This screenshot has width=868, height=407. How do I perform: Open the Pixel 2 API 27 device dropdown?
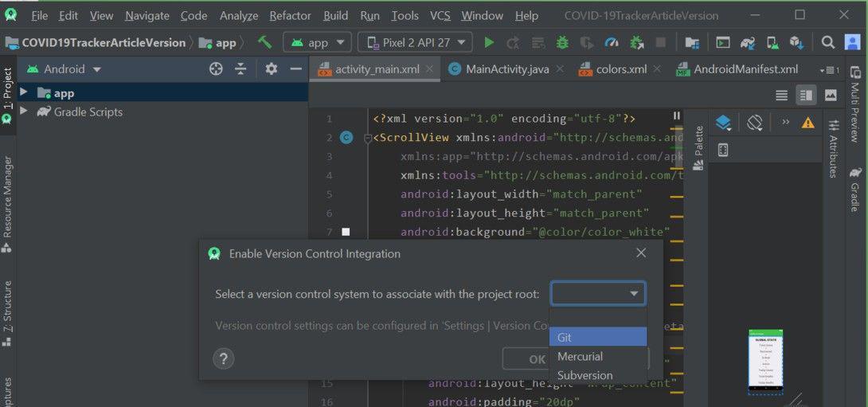pyautogui.click(x=415, y=43)
